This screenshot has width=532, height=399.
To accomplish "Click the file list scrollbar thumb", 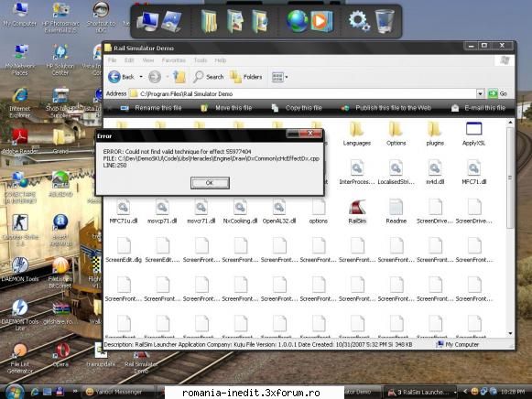I will pyautogui.click(x=510, y=178).
